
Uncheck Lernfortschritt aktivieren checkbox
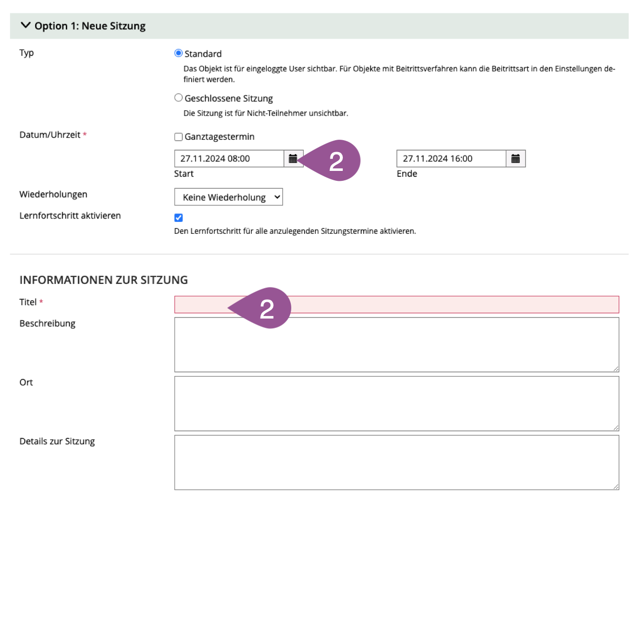pyautogui.click(x=178, y=218)
